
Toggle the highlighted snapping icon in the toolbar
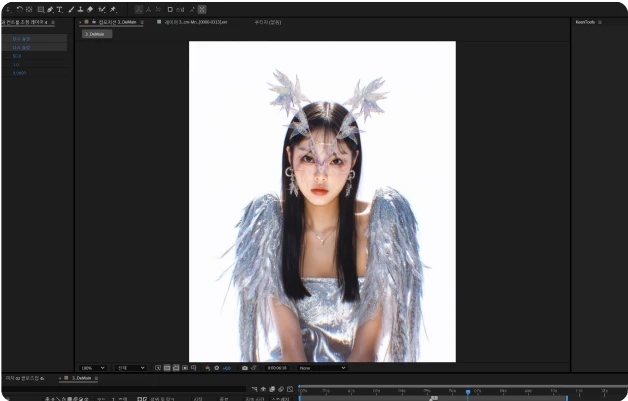coord(202,9)
